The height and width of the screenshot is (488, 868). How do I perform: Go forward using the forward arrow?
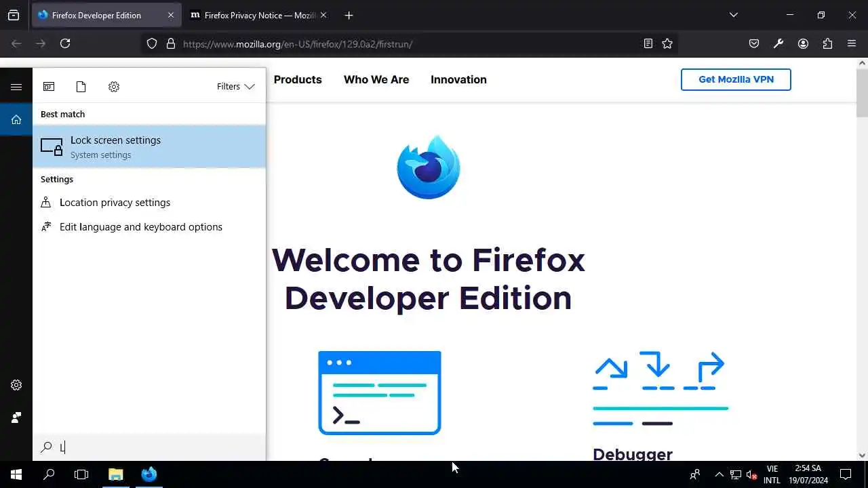pyautogui.click(x=41, y=43)
